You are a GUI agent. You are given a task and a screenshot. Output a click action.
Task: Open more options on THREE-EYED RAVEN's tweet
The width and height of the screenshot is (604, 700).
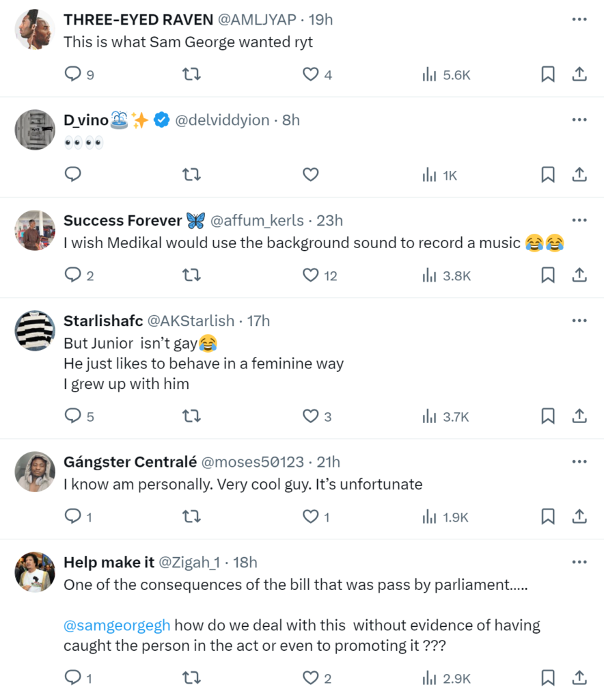click(579, 19)
